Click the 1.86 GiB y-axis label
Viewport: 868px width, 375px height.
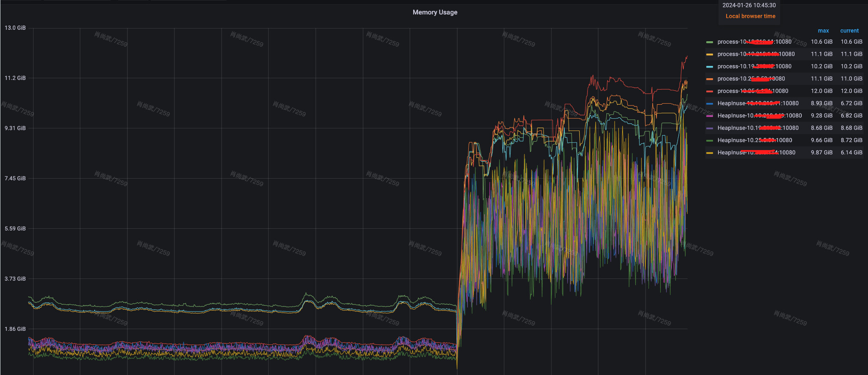tap(15, 329)
